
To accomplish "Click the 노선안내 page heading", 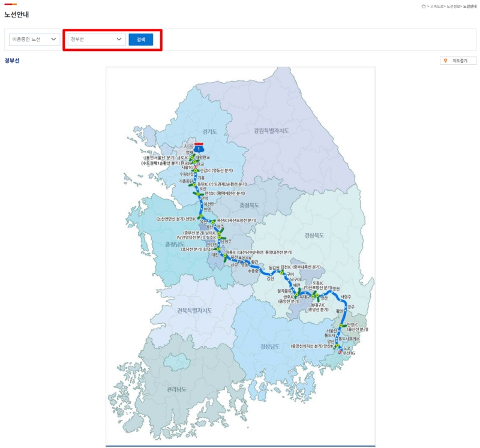I will 17,14.
